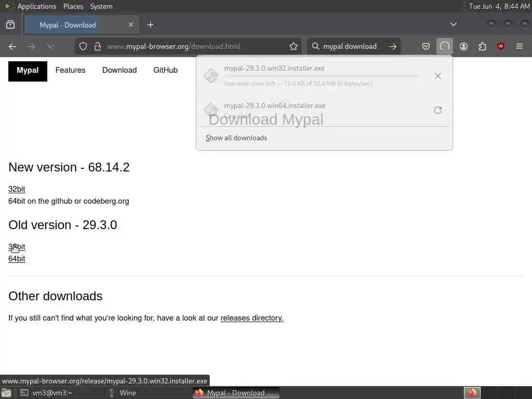Click the win32 download progress bar
The width and height of the screenshot is (532, 399).
click(321, 76)
